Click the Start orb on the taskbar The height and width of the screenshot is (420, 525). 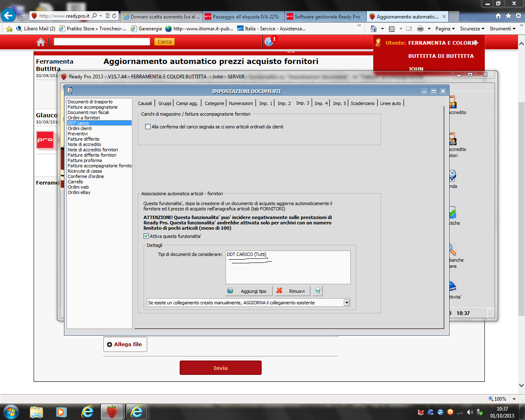(11, 411)
